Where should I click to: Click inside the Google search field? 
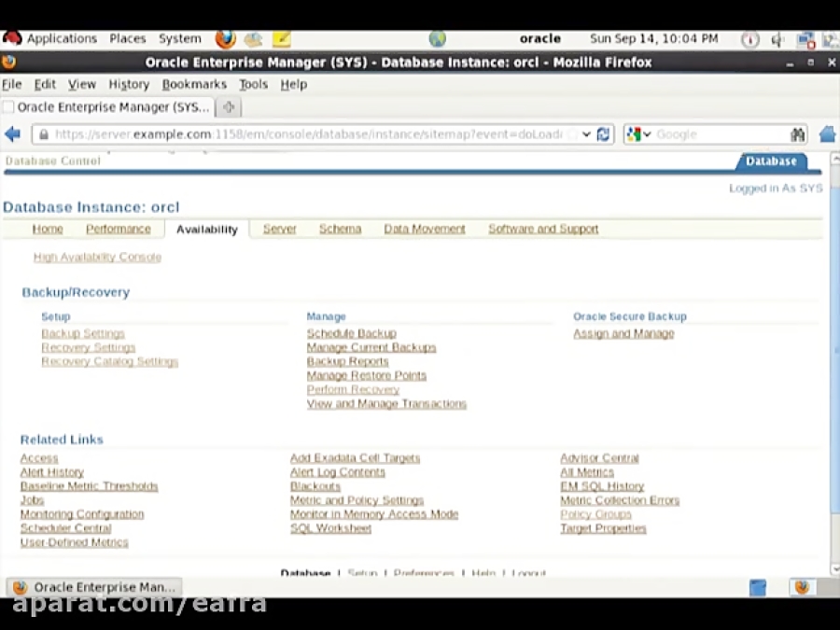719,133
